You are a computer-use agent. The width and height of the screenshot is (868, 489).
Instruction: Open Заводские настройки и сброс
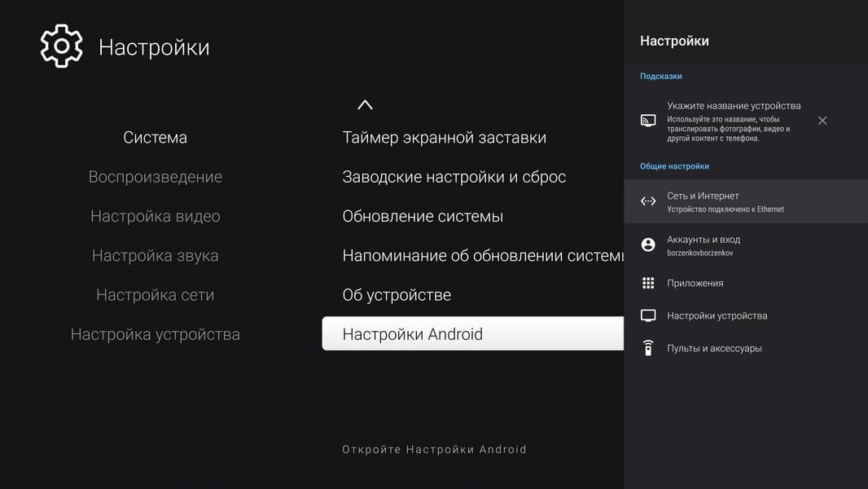pyautogui.click(x=454, y=177)
